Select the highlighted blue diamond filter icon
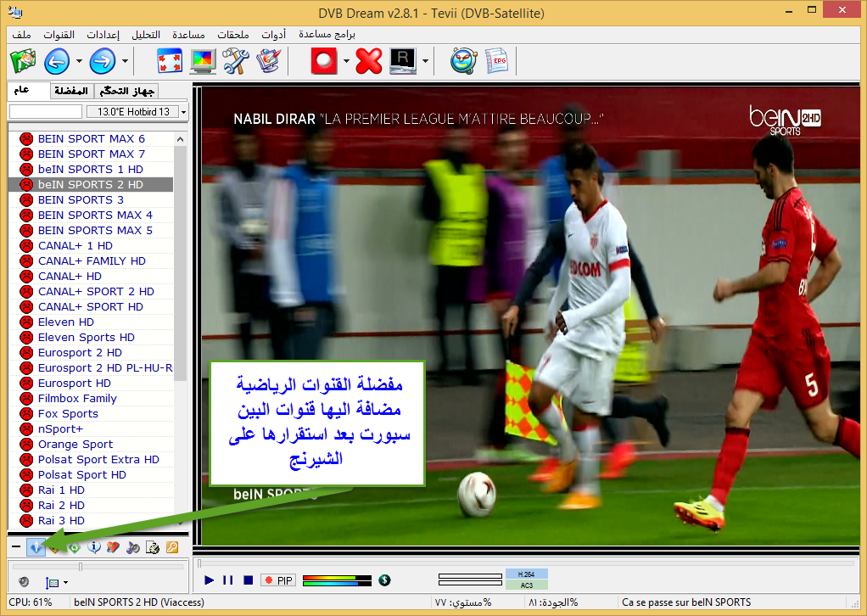 pyautogui.click(x=36, y=547)
